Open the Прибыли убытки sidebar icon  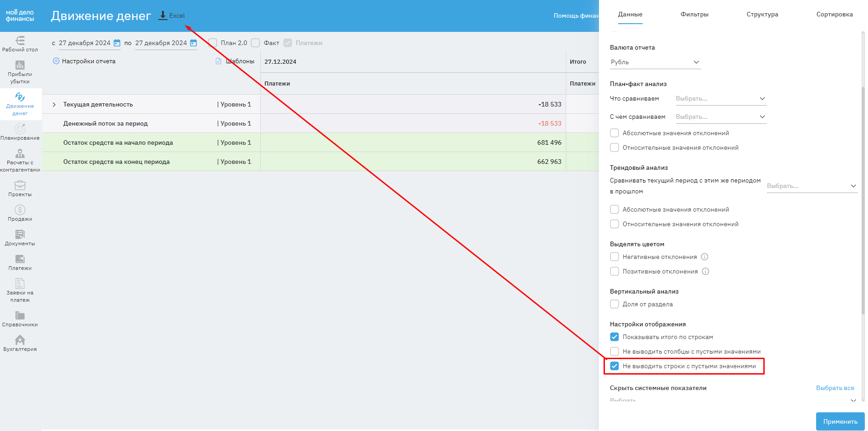(20, 65)
